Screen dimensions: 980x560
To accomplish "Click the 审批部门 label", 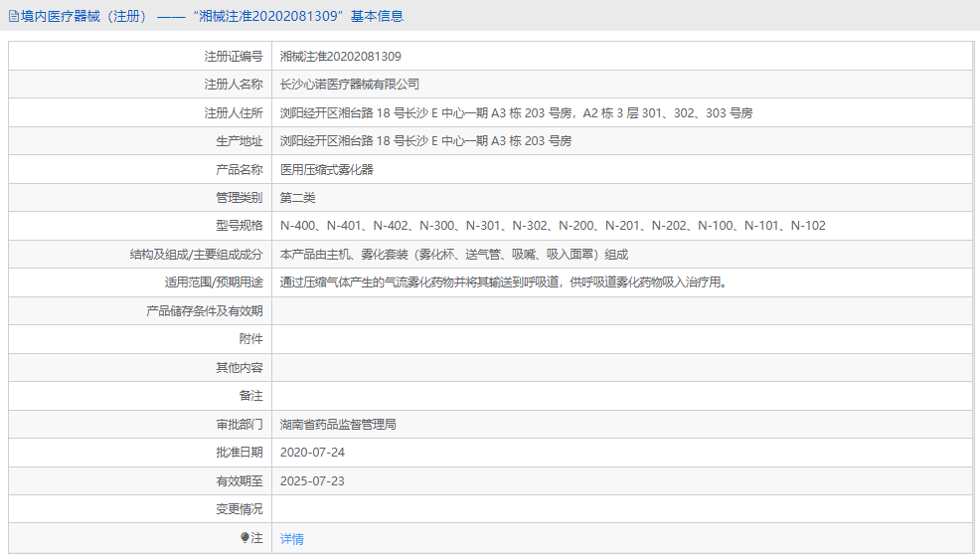I will coord(240,425).
